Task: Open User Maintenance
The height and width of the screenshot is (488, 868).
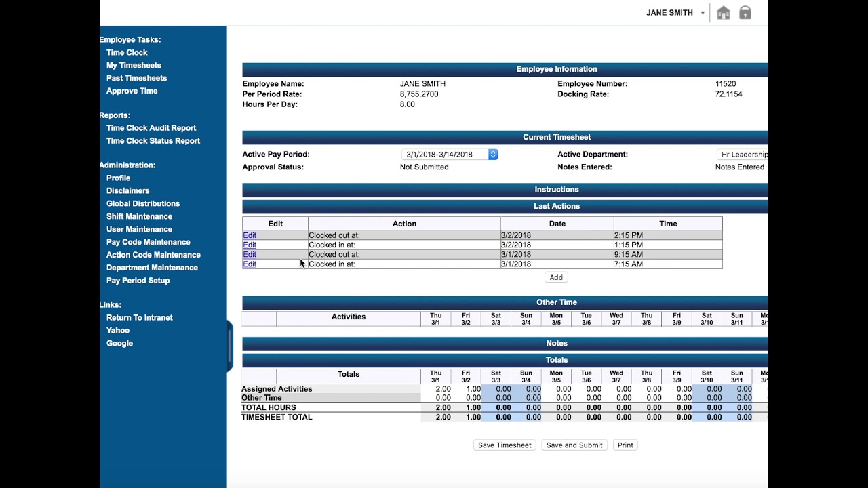Action: [x=139, y=230]
